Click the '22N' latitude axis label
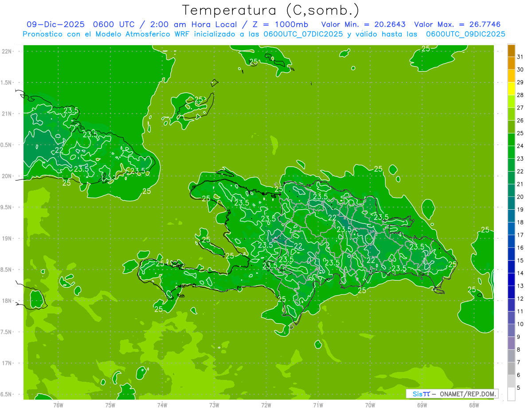This screenshot has width=532, height=411. (7, 51)
